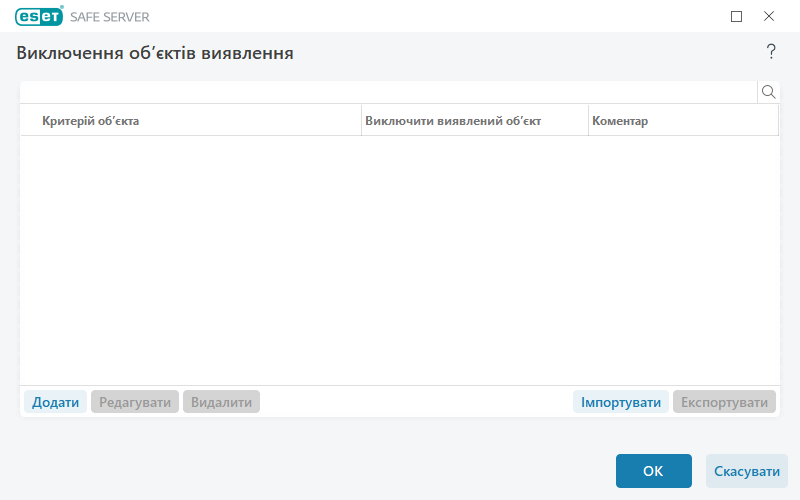Click the Редагувати button
This screenshot has height=500, width=800.
pos(135,402)
